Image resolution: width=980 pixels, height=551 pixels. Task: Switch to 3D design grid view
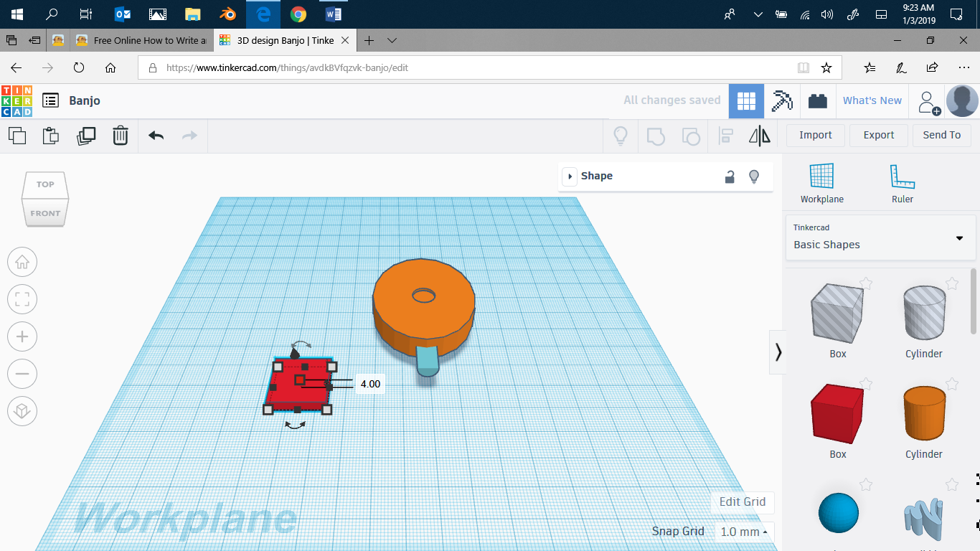click(x=746, y=101)
